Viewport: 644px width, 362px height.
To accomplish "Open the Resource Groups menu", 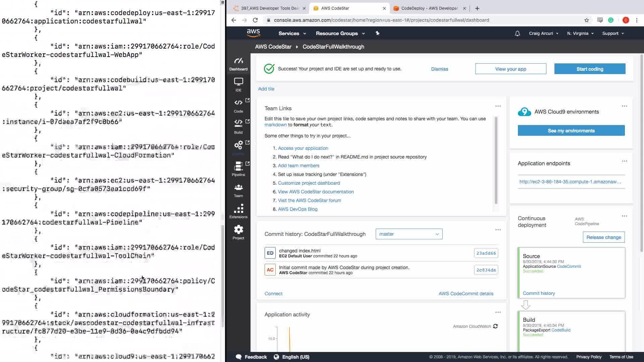I will [x=340, y=34].
